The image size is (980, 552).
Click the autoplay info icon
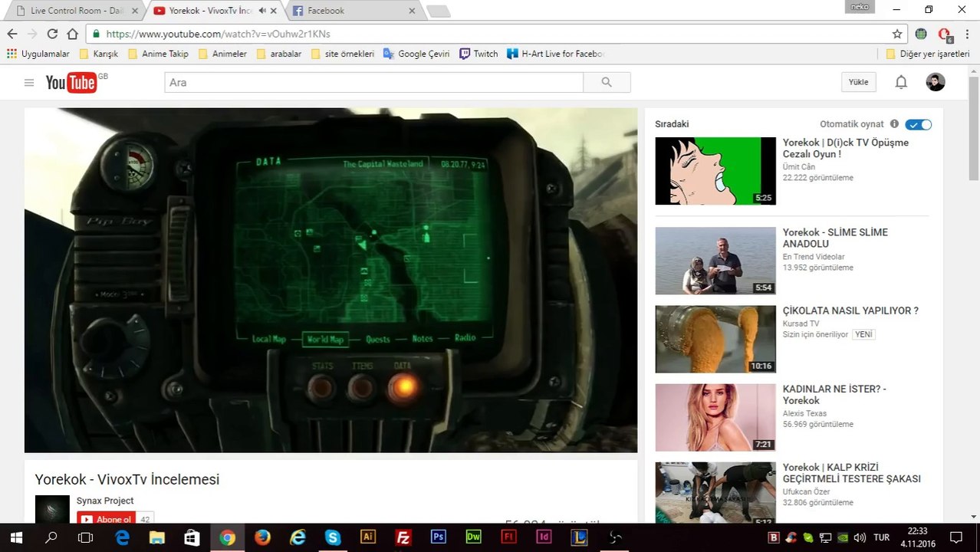[x=894, y=123]
